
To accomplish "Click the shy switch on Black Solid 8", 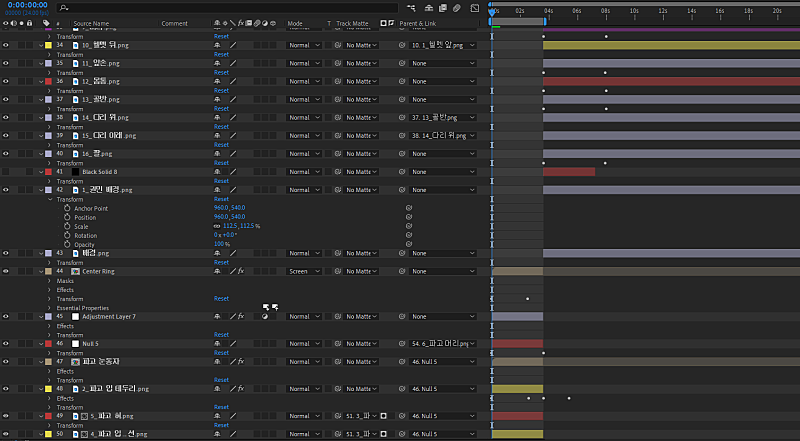I will click(x=218, y=172).
